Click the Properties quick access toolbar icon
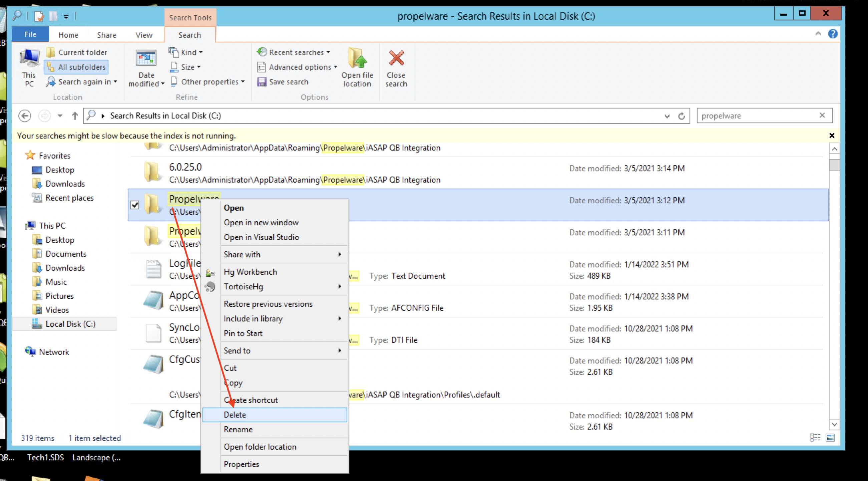 39,16
